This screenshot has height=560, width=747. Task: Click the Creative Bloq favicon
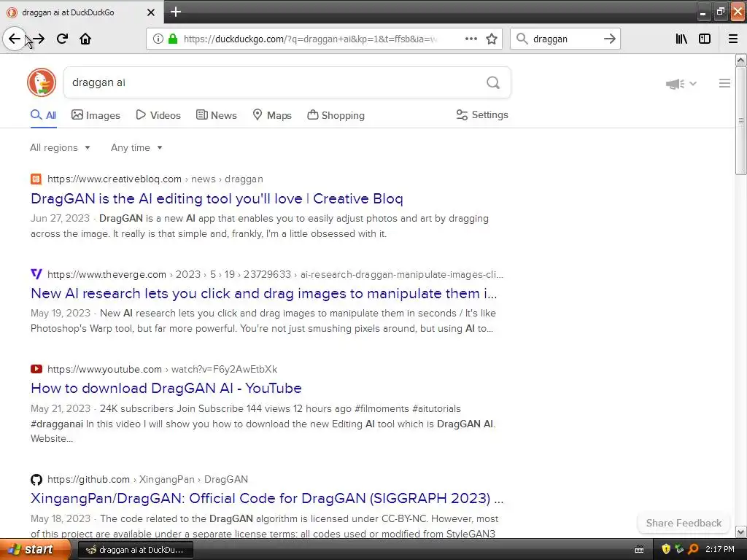coord(36,179)
